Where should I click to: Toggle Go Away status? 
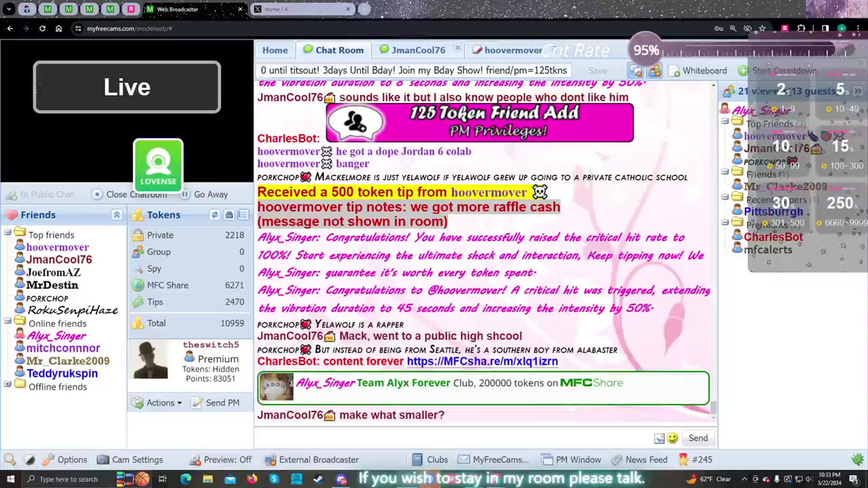(x=204, y=194)
